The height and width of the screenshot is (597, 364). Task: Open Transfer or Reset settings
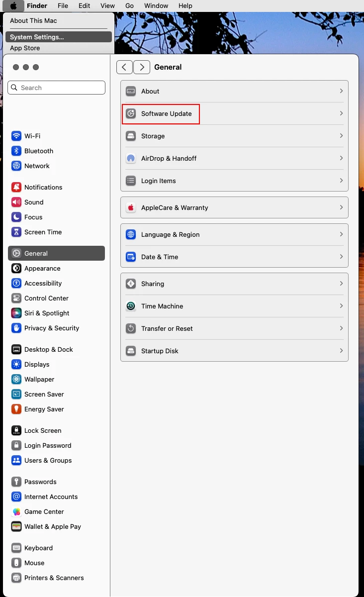(x=235, y=328)
